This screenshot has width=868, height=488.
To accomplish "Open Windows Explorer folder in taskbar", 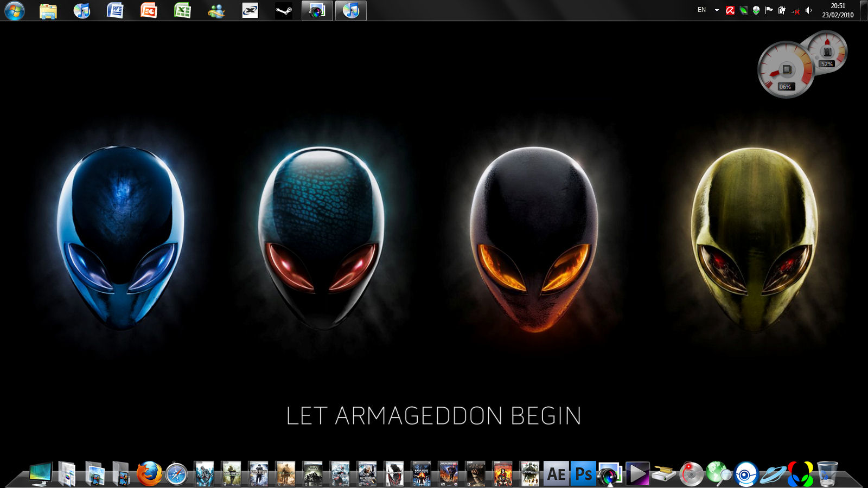I will tap(48, 10).
